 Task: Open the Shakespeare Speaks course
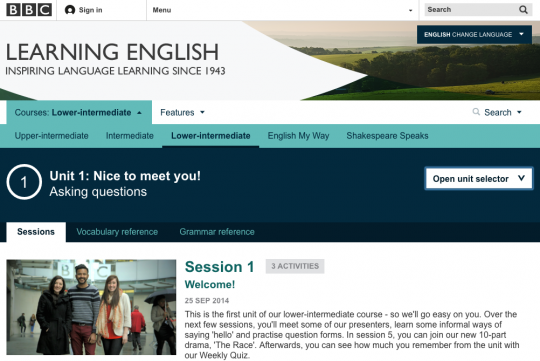387,136
